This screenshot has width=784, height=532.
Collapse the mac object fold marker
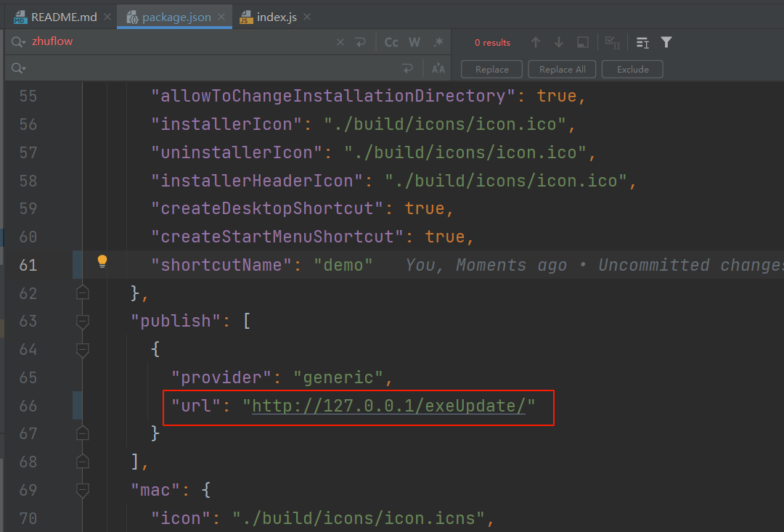(x=82, y=490)
